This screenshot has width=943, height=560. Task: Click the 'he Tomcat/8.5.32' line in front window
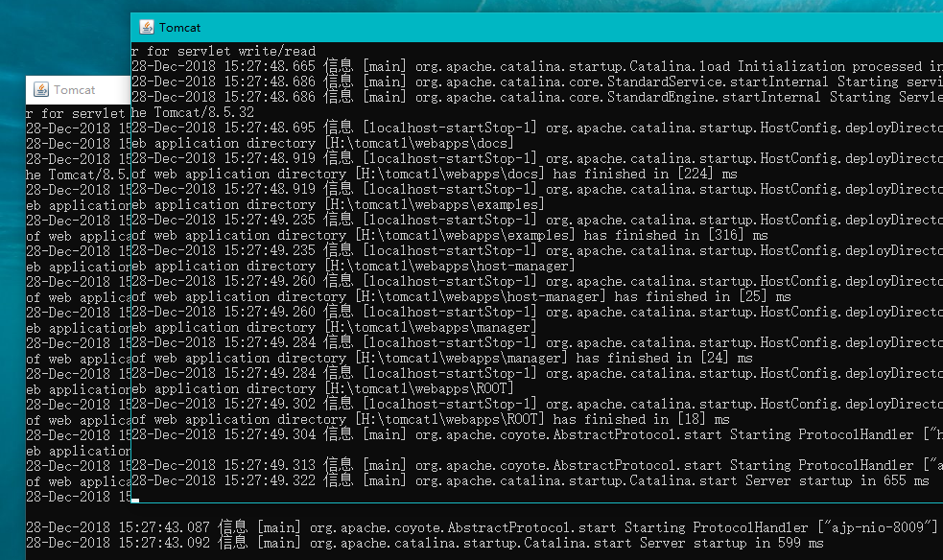coord(193,112)
